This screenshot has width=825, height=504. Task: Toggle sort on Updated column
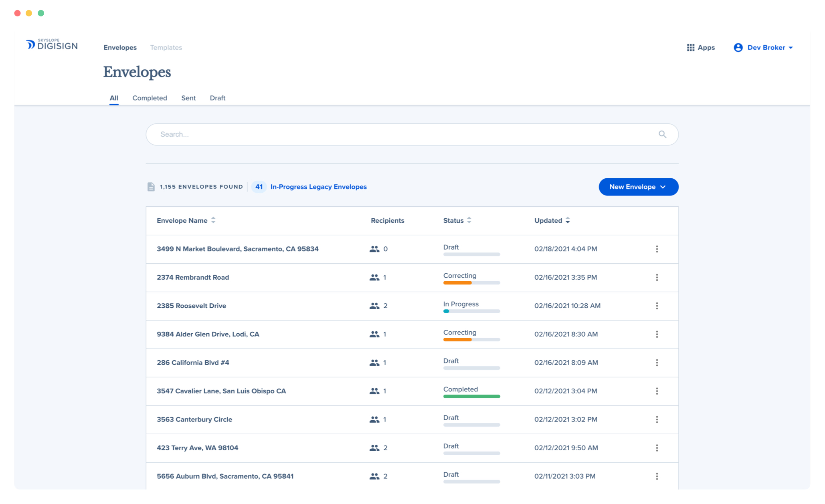pyautogui.click(x=568, y=221)
